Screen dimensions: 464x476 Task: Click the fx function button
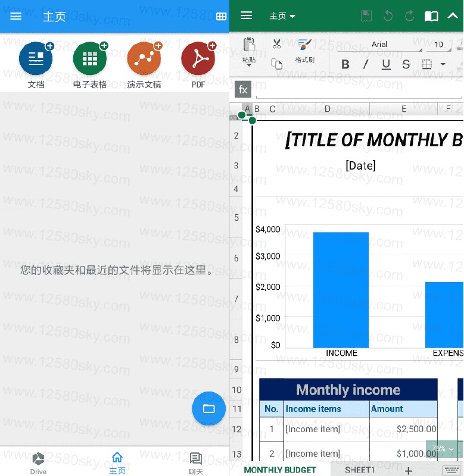[x=243, y=89]
